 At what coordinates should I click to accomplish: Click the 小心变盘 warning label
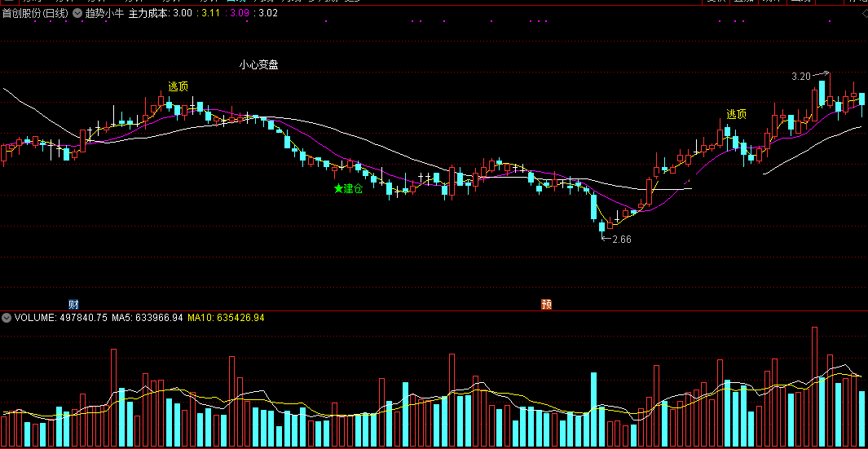tap(258, 64)
